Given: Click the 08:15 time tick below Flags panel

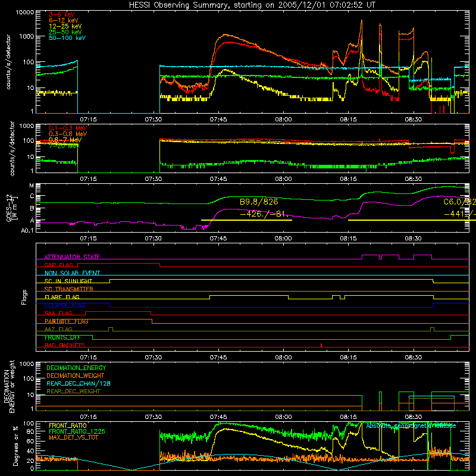Looking at the screenshot, I should click(348, 358).
